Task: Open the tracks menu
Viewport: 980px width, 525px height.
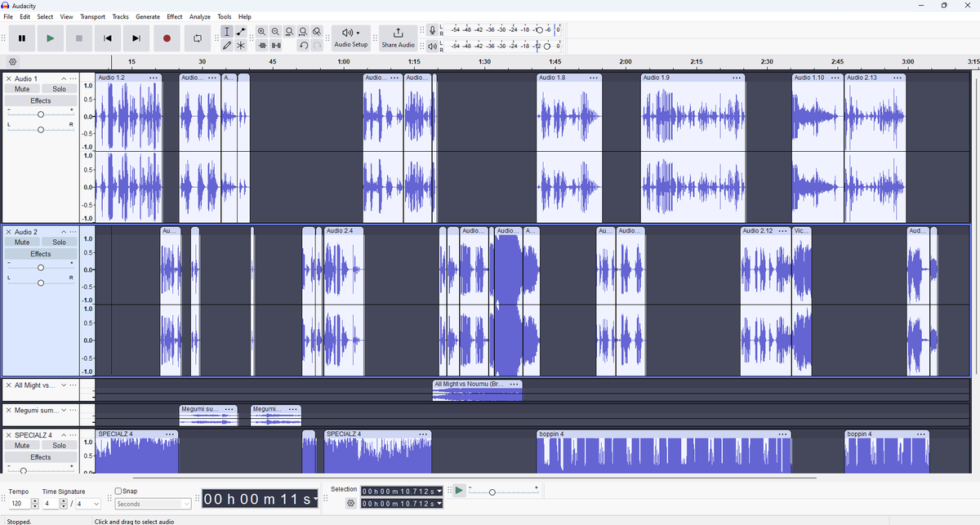Action: pyautogui.click(x=121, y=17)
